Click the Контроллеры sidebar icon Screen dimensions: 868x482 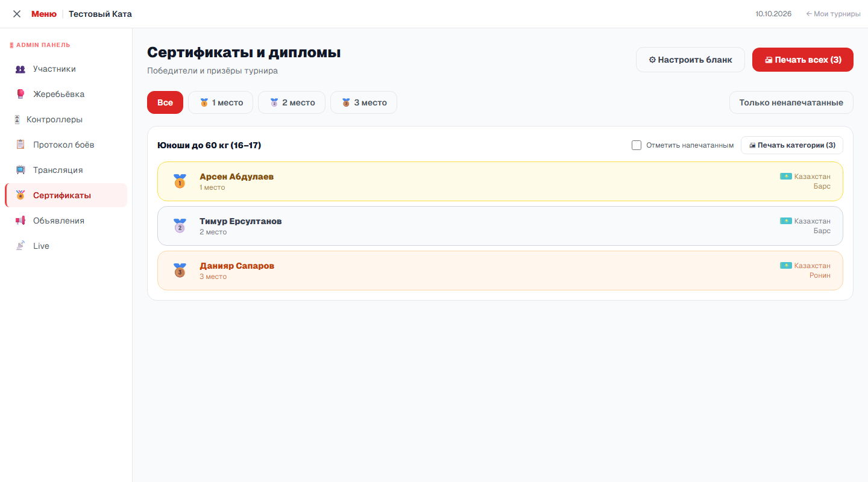point(17,120)
